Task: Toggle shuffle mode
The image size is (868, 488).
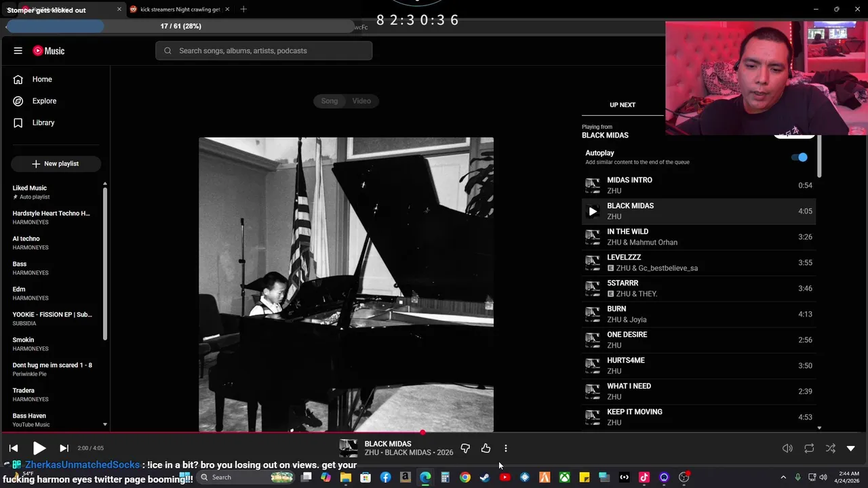Action: click(831, 448)
